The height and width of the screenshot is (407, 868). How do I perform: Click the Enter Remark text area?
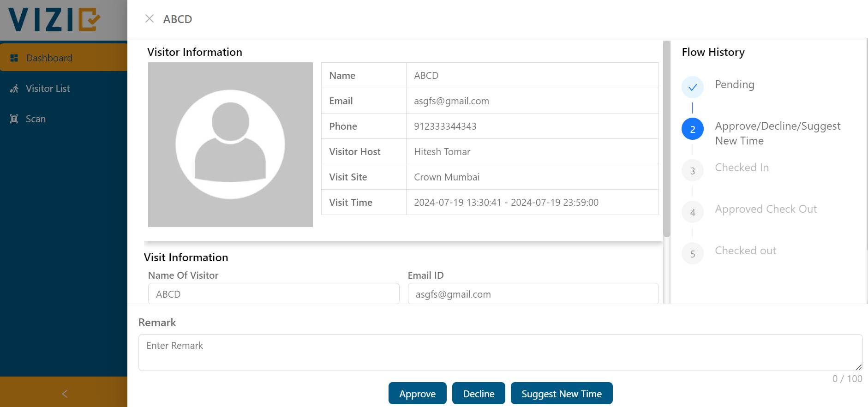tap(500, 353)
